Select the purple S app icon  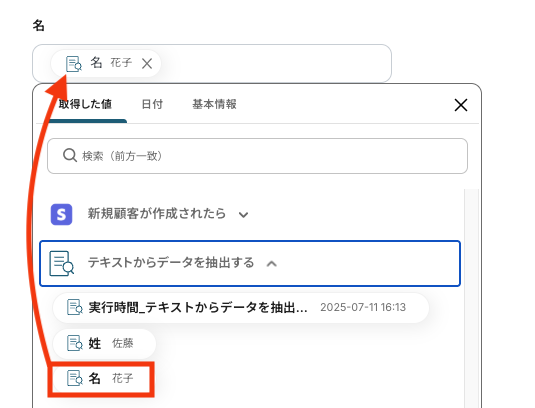click(x=61, y=214)
